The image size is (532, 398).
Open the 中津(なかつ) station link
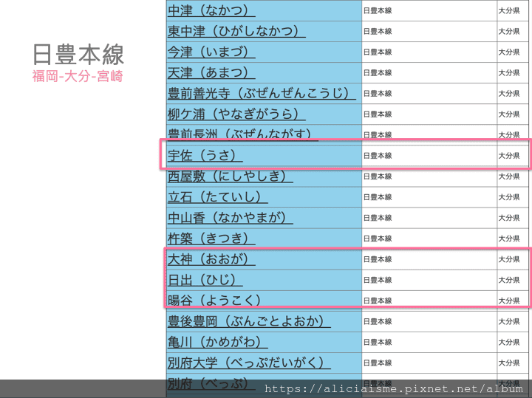[211, 10]
